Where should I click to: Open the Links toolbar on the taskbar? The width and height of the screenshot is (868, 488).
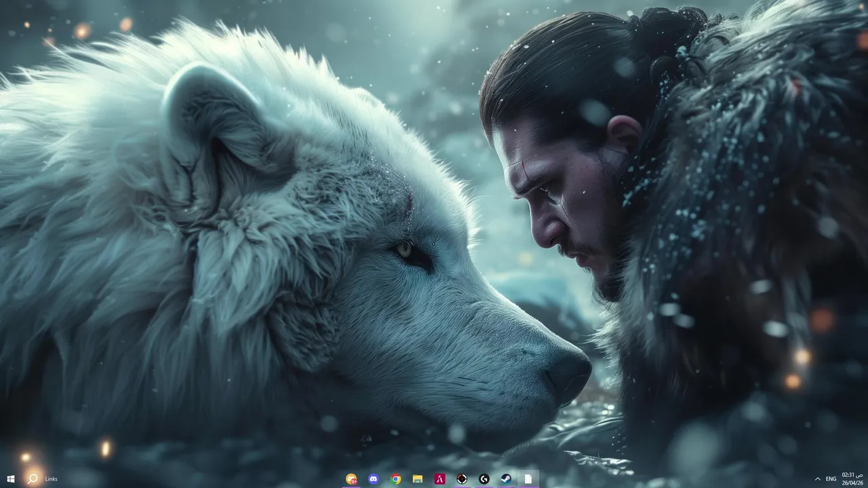pos(52,479)
